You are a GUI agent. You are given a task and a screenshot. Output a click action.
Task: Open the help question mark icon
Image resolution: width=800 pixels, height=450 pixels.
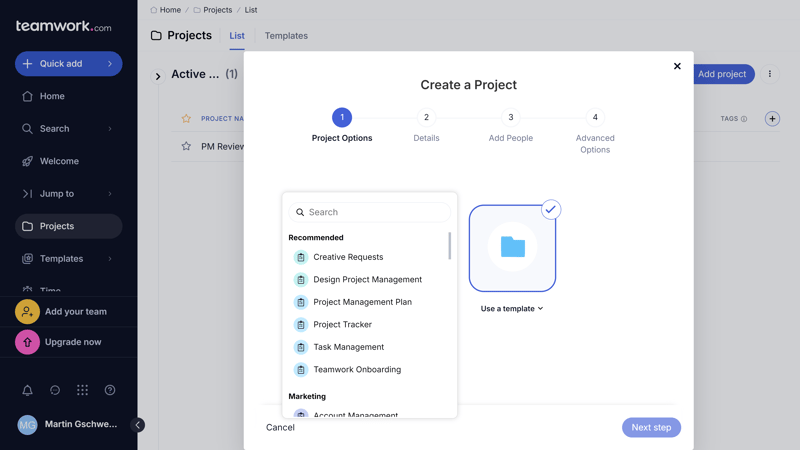pos(110,390)
